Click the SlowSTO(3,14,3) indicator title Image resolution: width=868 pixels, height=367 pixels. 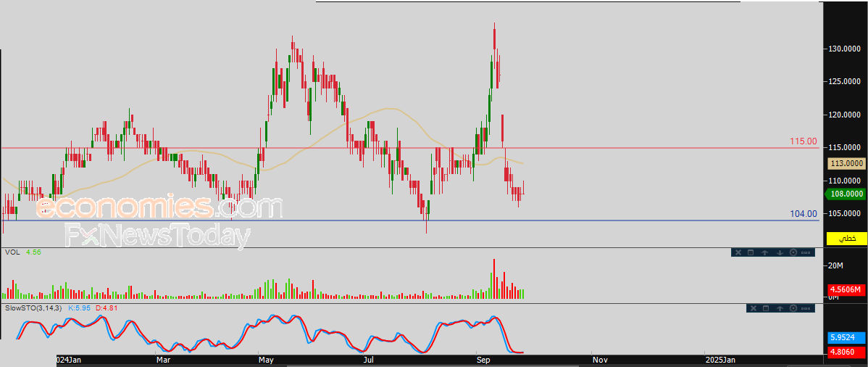pos(34,307)
